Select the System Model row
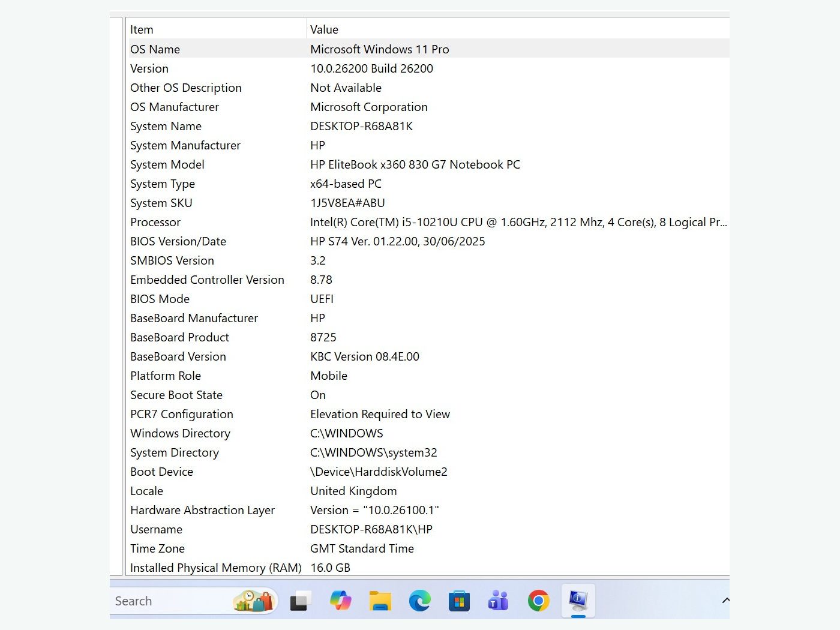Image resolution: width=840 pixels, height=630 pixels. point(428,164)
